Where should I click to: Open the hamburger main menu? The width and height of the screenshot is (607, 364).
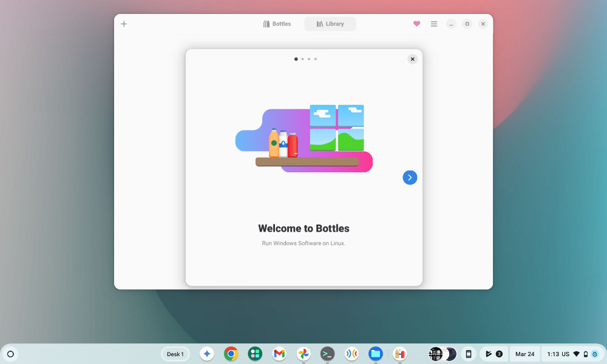434,24
